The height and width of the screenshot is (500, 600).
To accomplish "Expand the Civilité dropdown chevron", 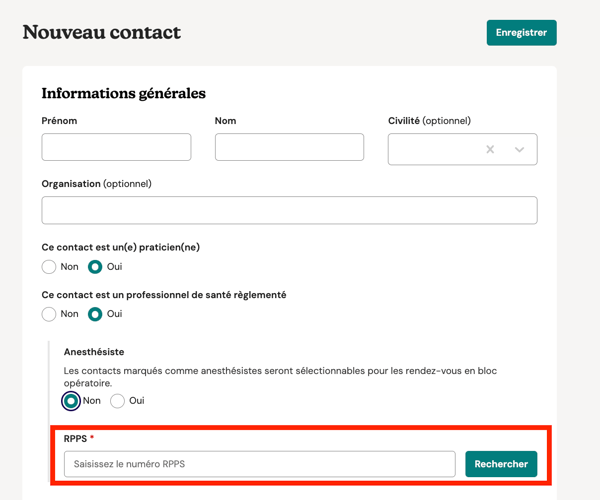I will [519, 150].
